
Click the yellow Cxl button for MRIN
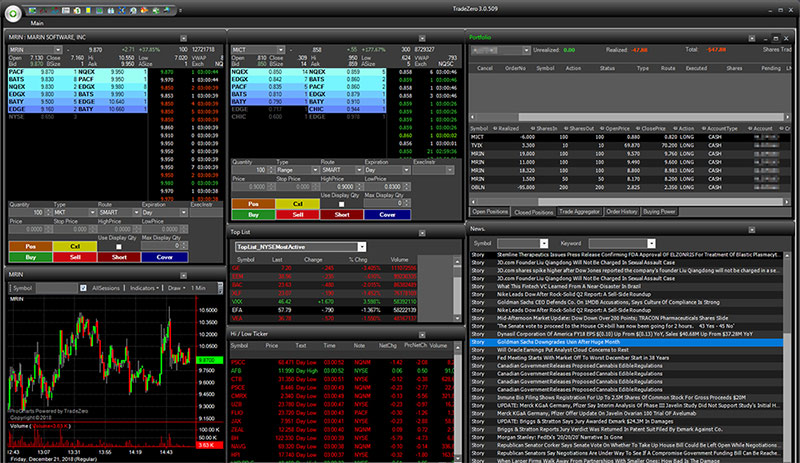(75, 247)
